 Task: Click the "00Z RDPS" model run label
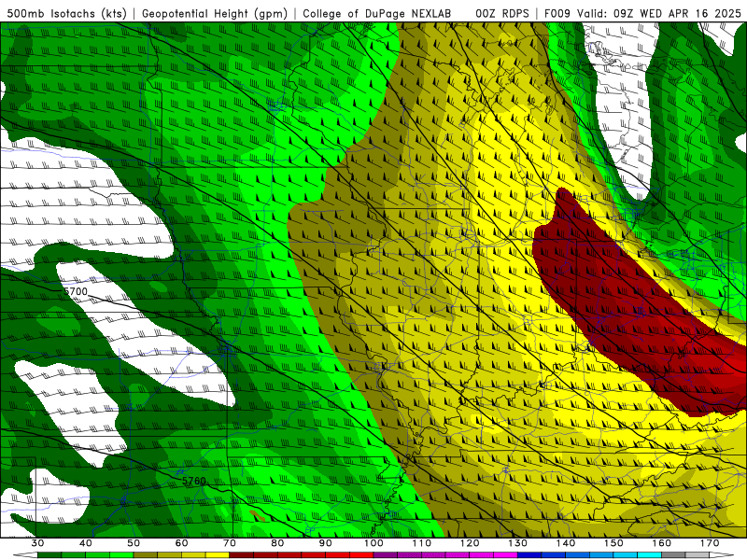[502, 13]
